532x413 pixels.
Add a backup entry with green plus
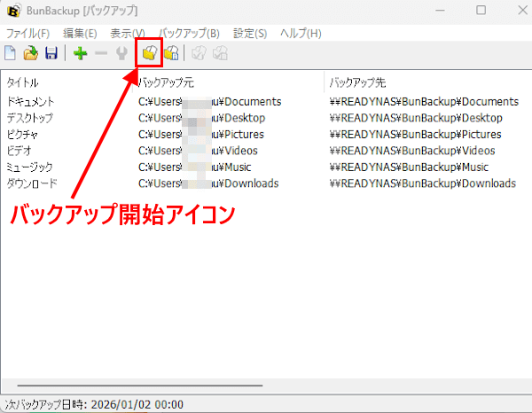click(81, 53)
